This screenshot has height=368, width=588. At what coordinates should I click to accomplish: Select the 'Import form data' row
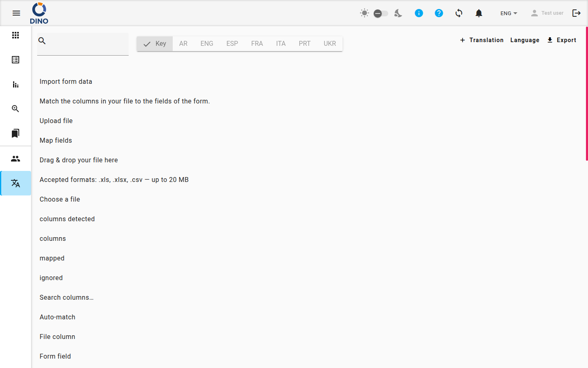coord(310,82)
